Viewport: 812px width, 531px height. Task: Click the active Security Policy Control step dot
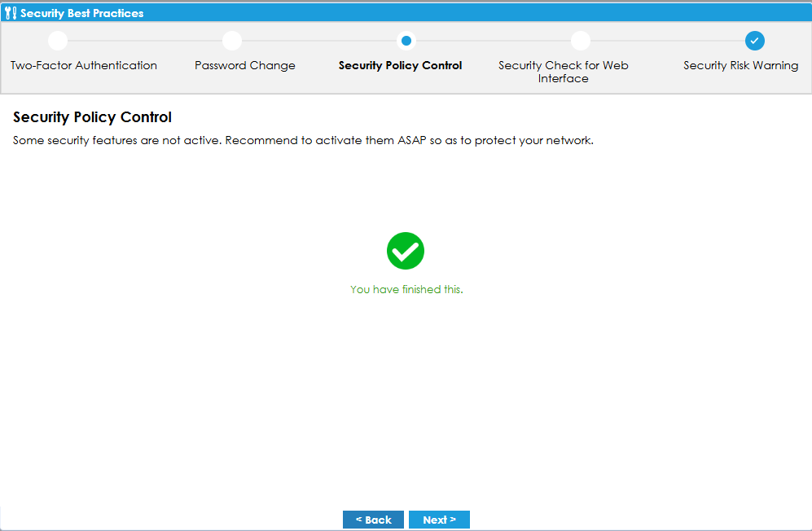pyautogui.click(x=406, y=41)
